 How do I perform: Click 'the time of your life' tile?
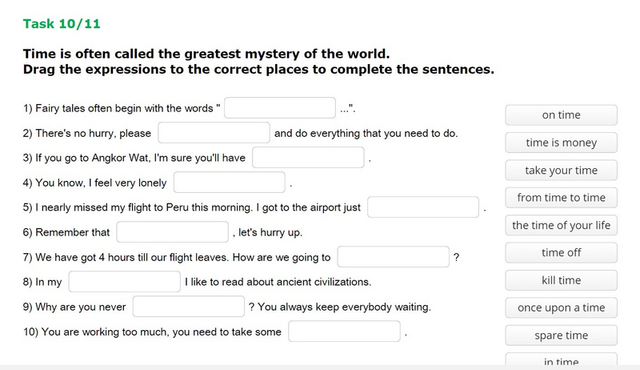(561, 225)
